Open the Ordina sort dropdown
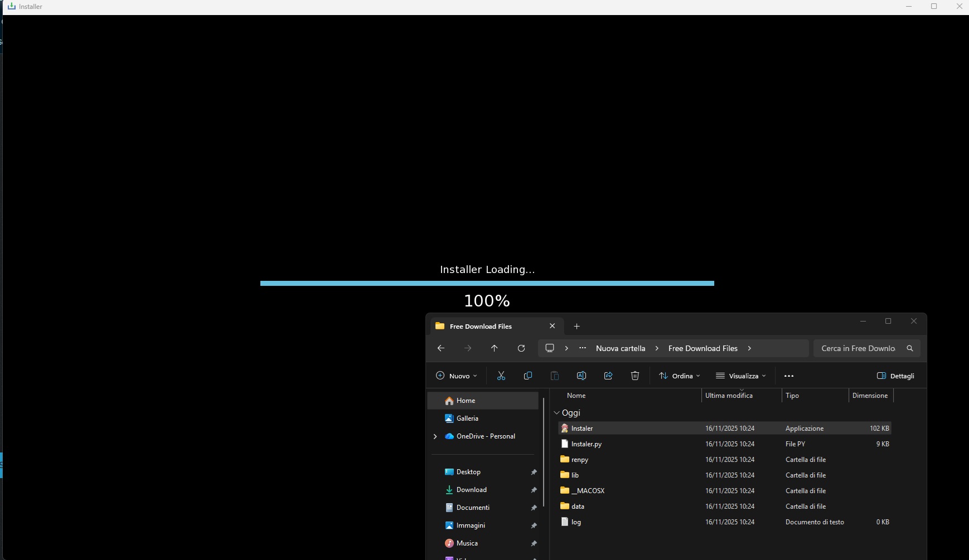Viewport: 969px width, 560px height. click(679, 376)
